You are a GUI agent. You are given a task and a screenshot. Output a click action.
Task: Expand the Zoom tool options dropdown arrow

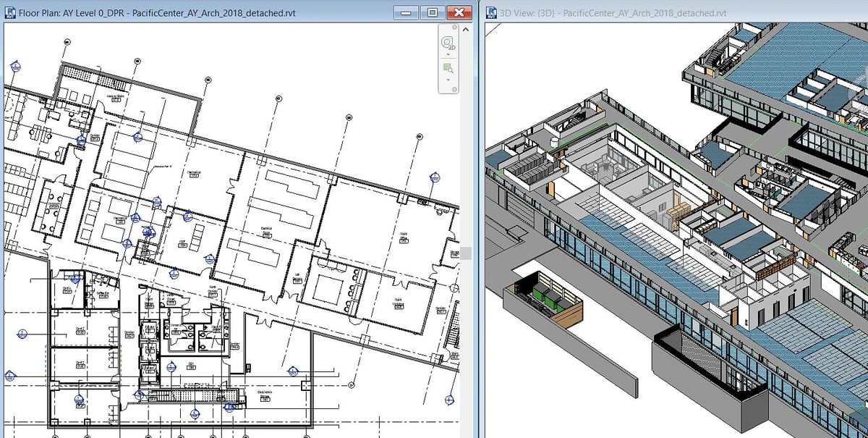[x=448, y=80]
